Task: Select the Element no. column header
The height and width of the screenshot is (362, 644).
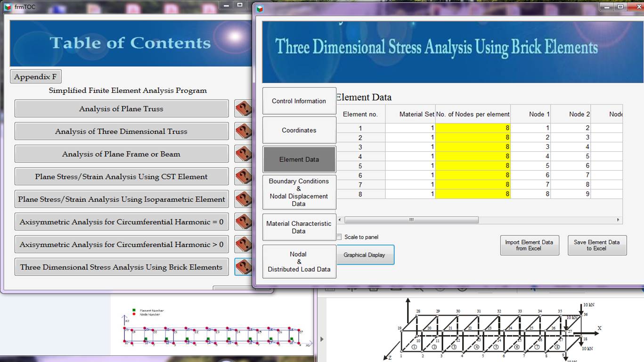Action: 360,114
